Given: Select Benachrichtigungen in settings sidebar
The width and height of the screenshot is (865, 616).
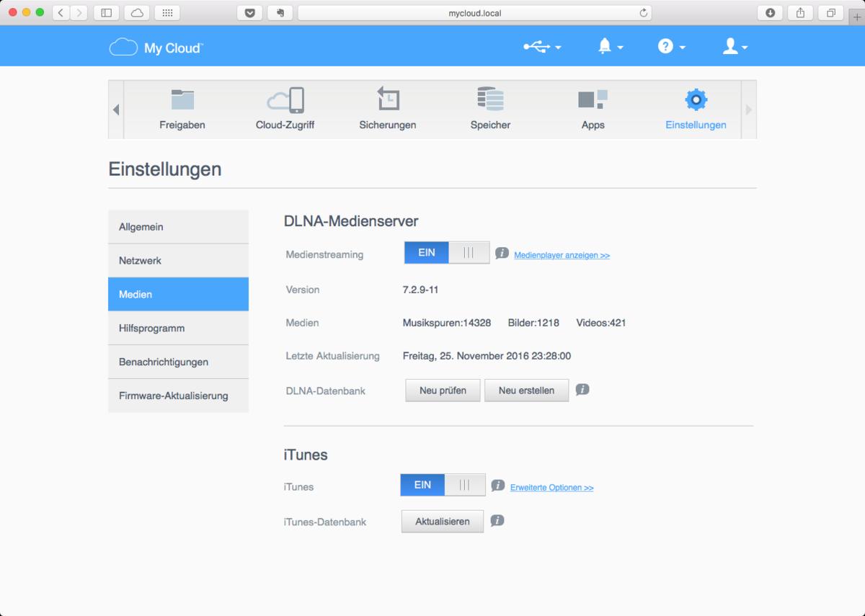Looking at the screenshot, I should coord(178,362).
